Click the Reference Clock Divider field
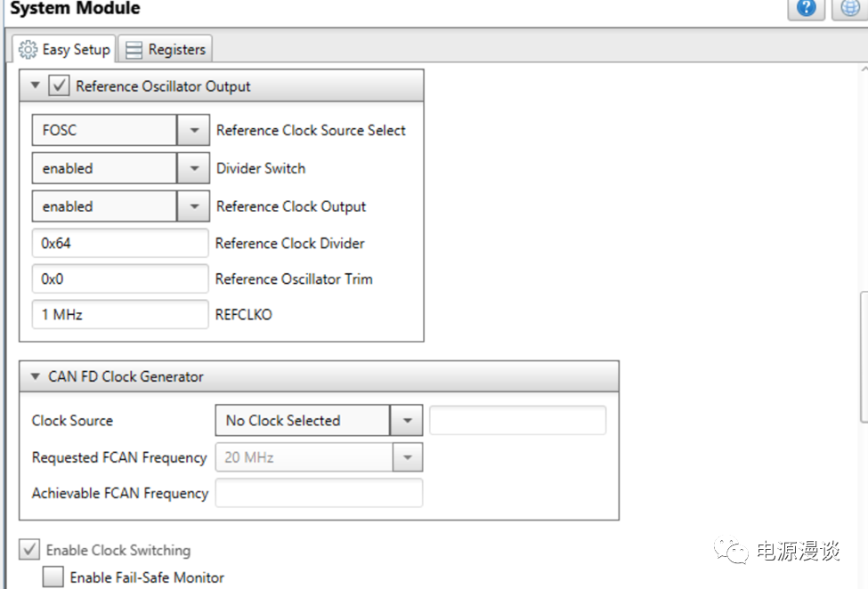This screenshot has width=868, height=589. pos(119,243)
